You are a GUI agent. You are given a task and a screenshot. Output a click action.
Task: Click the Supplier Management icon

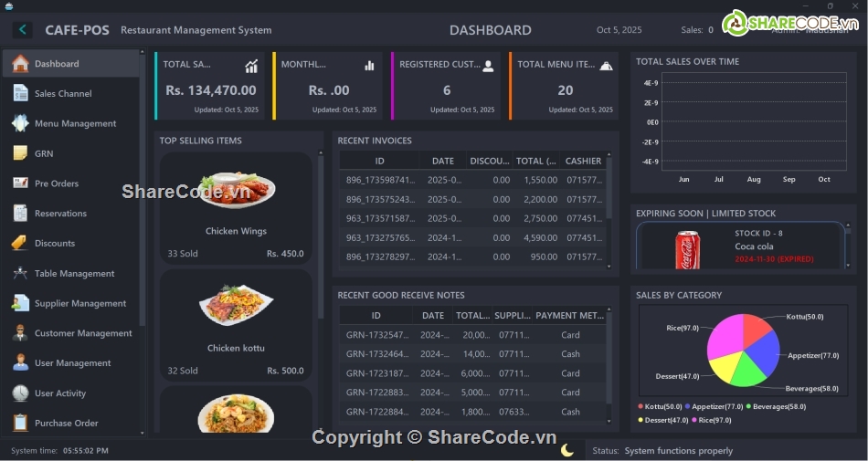pos(20,303)
